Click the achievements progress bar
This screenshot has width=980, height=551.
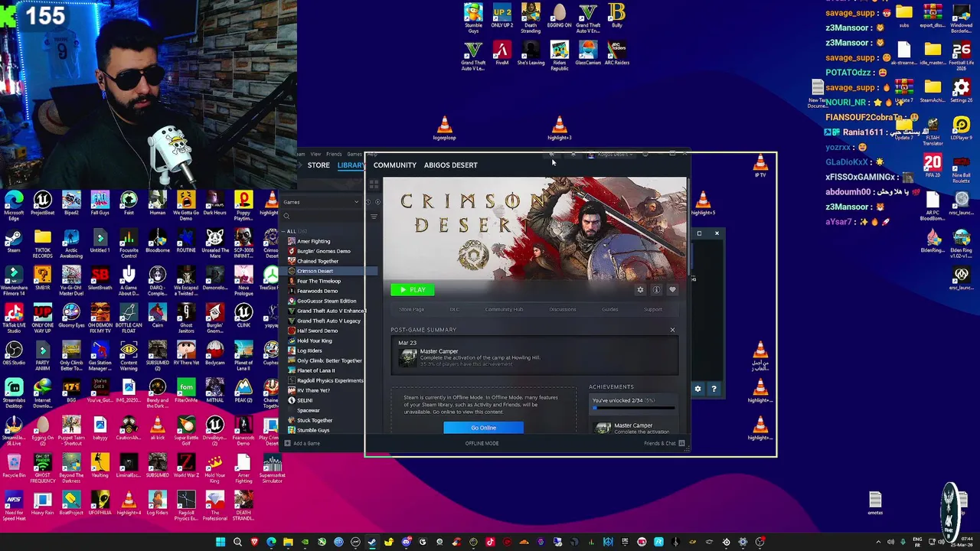point(634,408)
